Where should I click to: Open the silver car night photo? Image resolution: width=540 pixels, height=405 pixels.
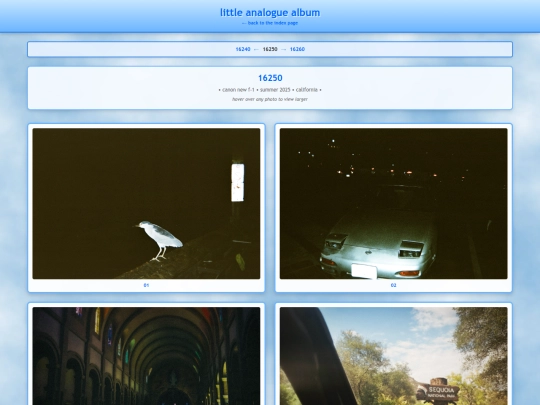click(x=394, y=204)
